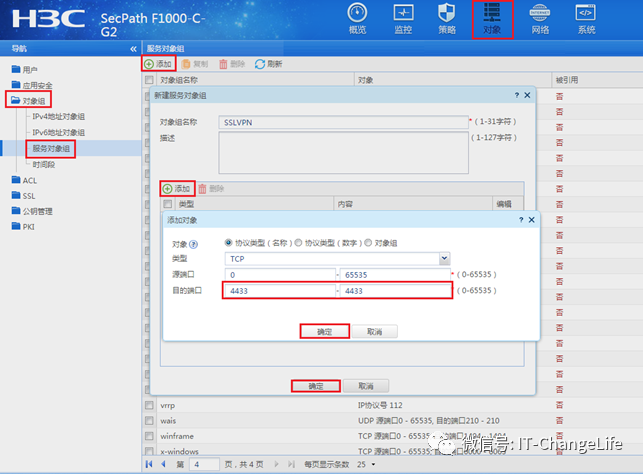
Task: Click 刷新 refresh toolbar button
Action: [x=269, y=64]
